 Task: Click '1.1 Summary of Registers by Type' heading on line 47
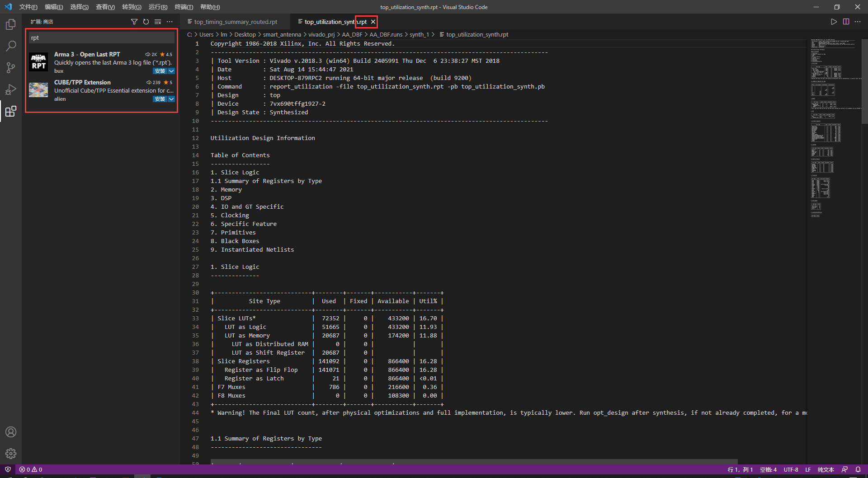(x=266, y=438)
